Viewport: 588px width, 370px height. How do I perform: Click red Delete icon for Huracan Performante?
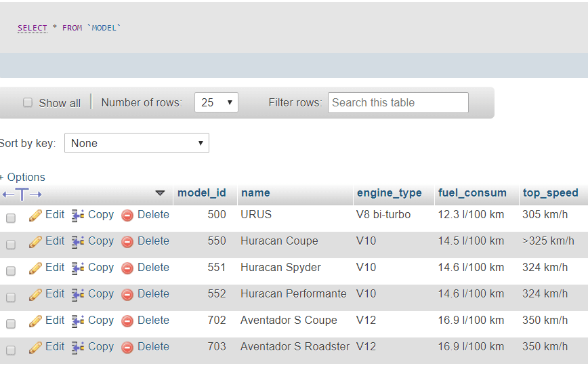pos(127,295)
